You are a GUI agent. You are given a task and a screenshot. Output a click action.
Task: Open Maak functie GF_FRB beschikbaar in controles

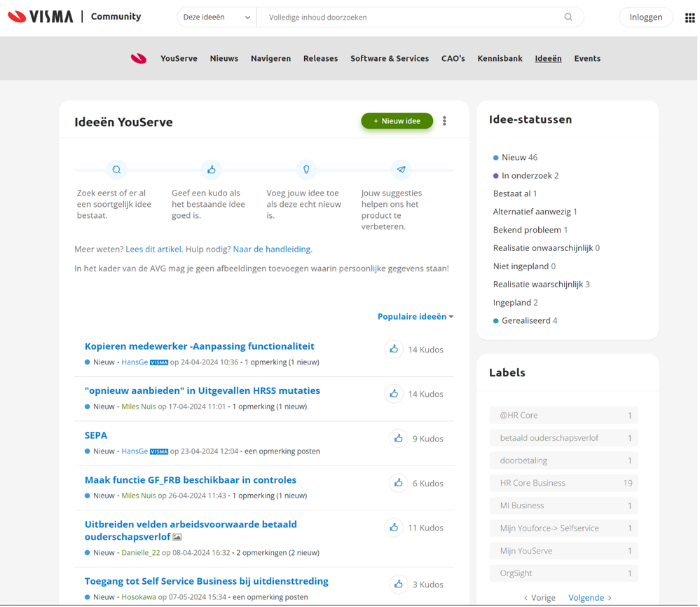coord(191,479)
